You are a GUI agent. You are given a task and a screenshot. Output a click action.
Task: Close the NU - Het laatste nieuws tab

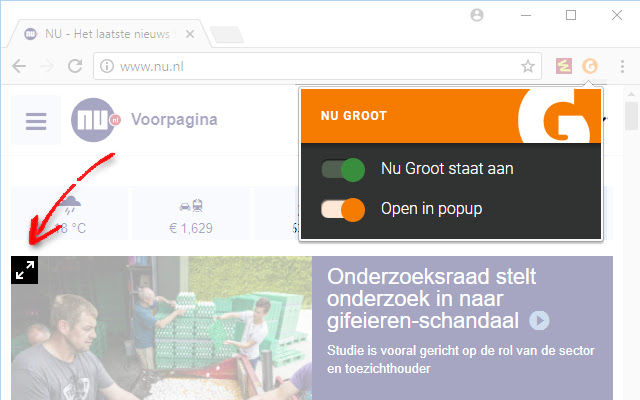click(x=190, y=34)
